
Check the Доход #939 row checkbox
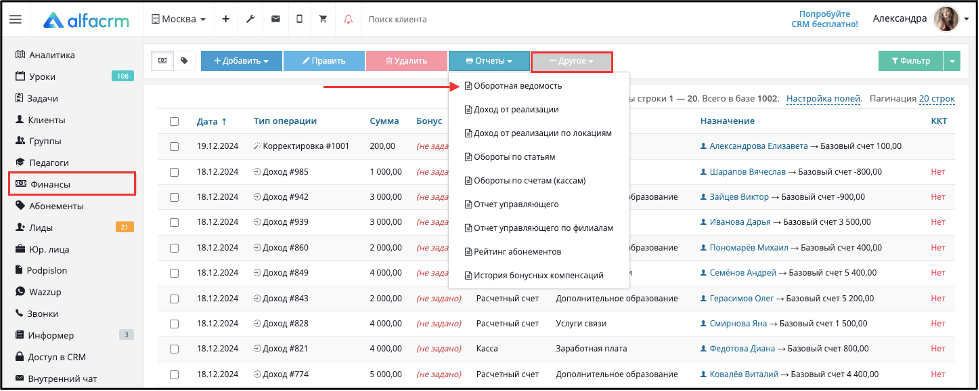point(175,222)
